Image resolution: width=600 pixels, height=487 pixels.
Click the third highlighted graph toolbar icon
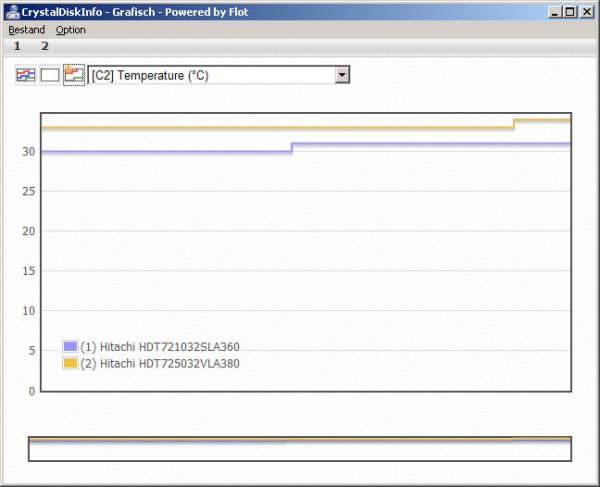pos(74,75)
